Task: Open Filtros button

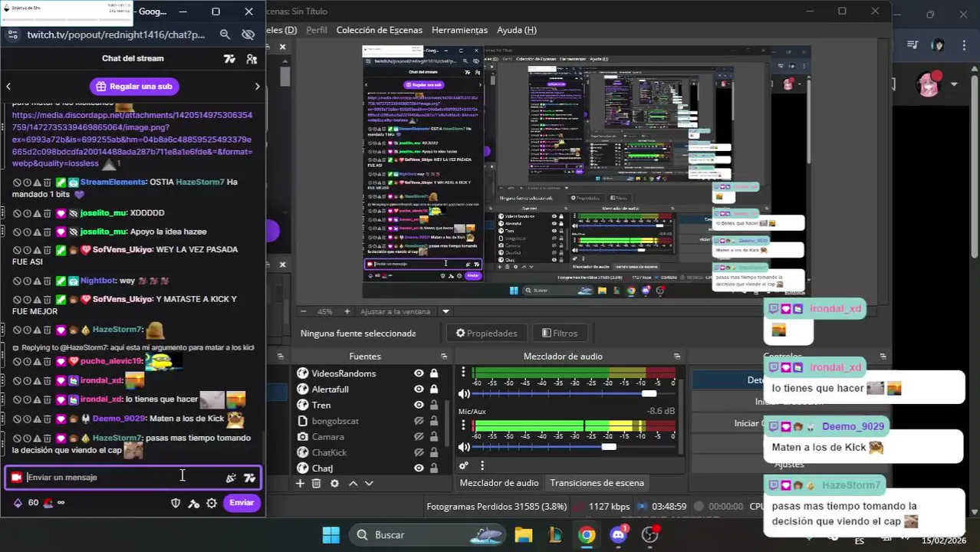Action: tap(559, 333)
